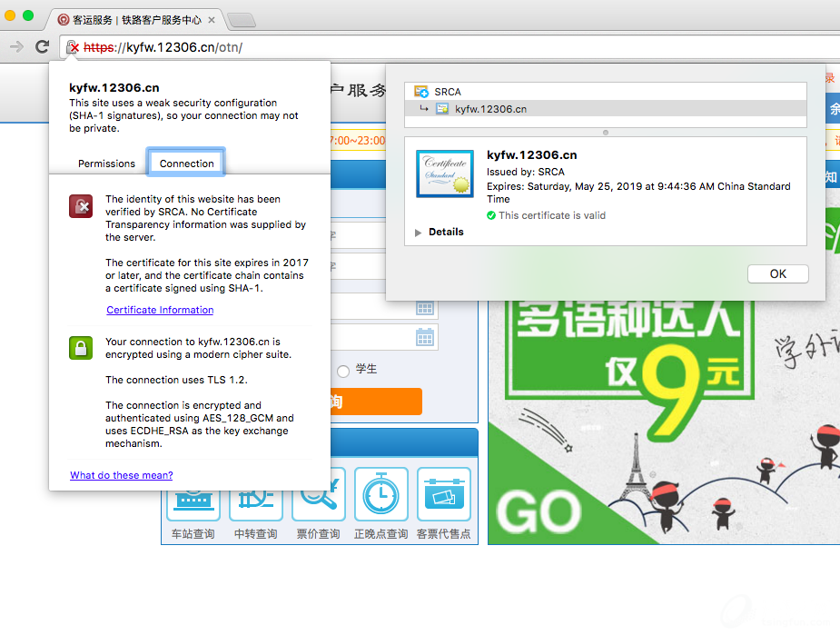Click OK to close certificate dialog
840x635 pixels.
pos(777,273)
